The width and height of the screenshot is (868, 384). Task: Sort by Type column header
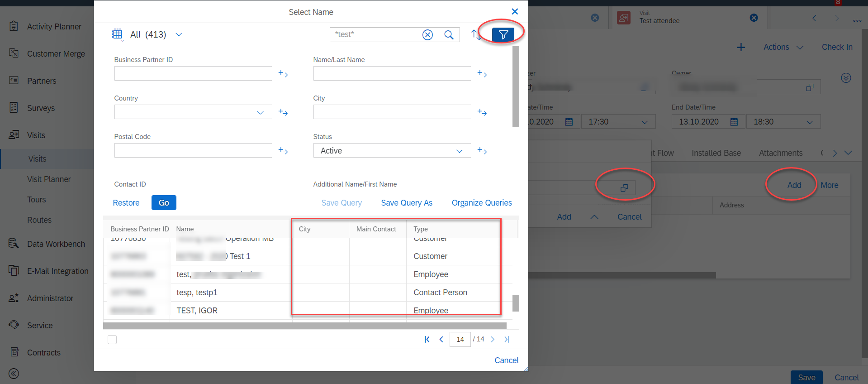point(421,229)
